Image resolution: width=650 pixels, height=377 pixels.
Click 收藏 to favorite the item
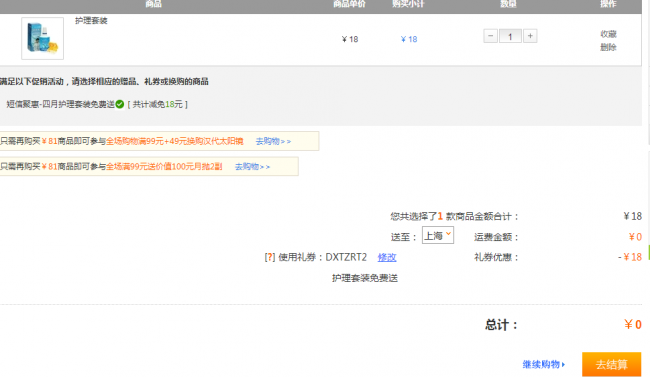coord(609,34)
